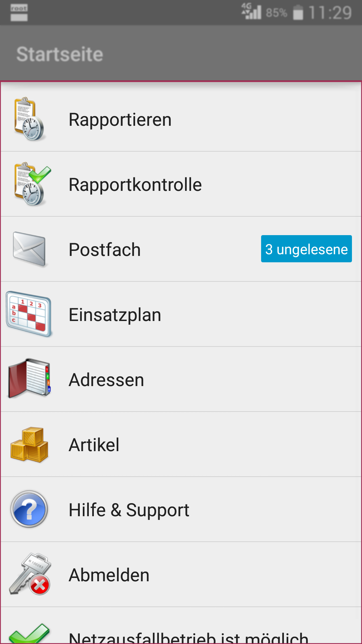Tap the green checkmark status icon
Image resolution: width=362 pixels, height=644 pixels.
pos(29,633)
